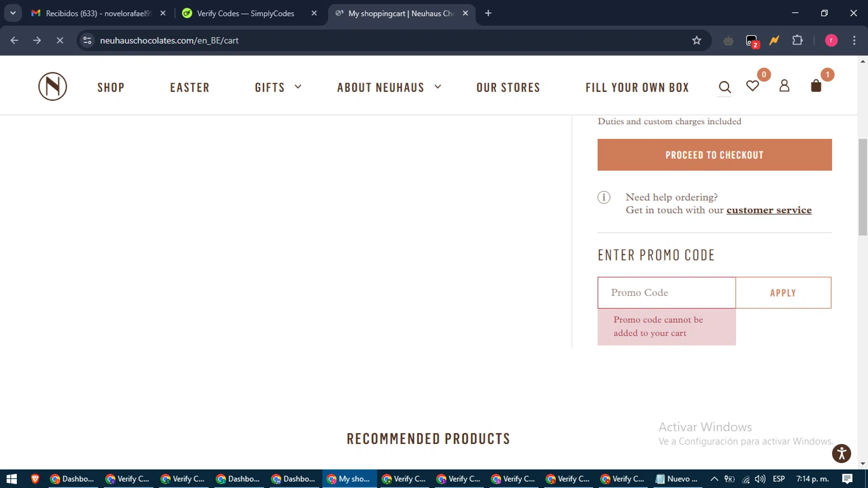Screen dimensions: 868x488
Task: Open a new browser tab with plus
Action: point(488,13)
